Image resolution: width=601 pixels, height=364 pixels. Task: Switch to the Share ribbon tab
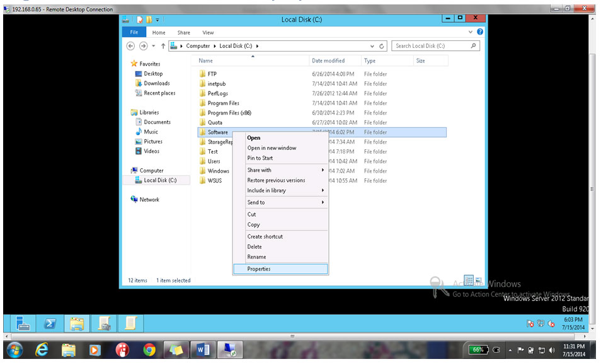183,33
